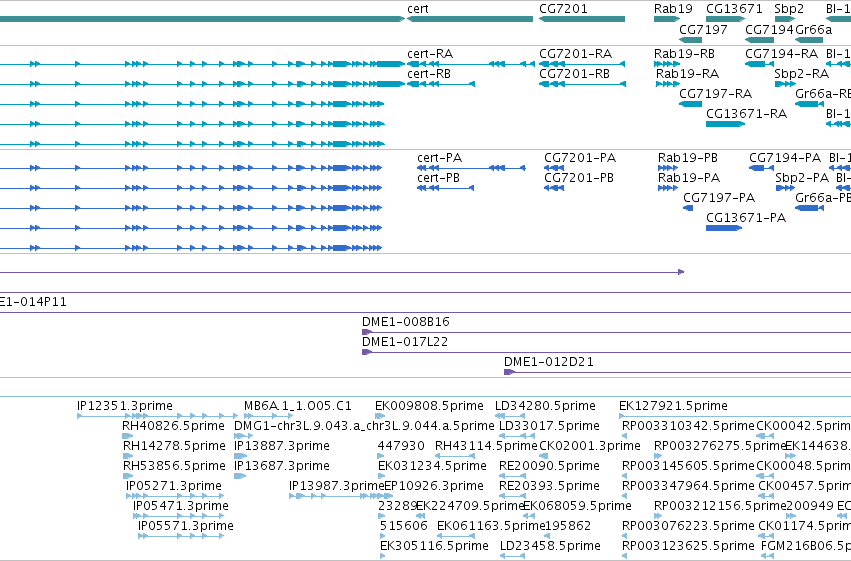Select the Rab19-RA transcript label
Image resolution: width=851 pixels, height=561 pixels.
(687, 74)
